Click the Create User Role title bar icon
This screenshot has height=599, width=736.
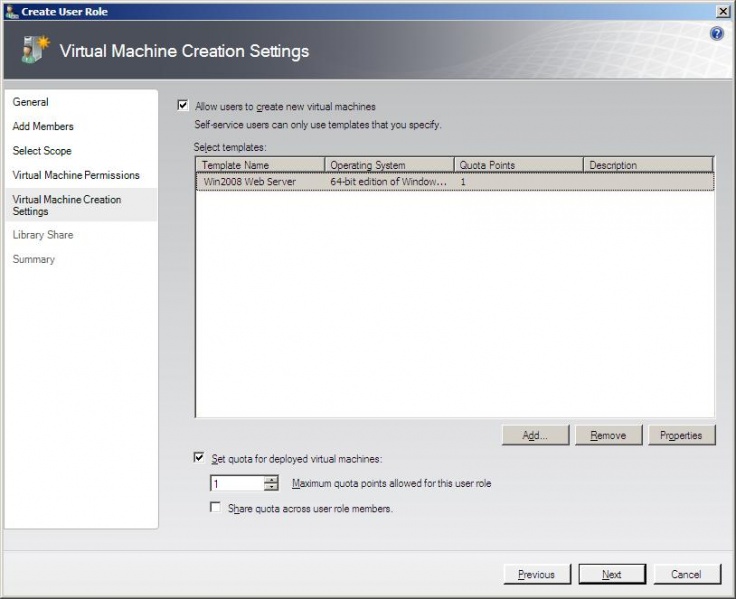(9, 11)
